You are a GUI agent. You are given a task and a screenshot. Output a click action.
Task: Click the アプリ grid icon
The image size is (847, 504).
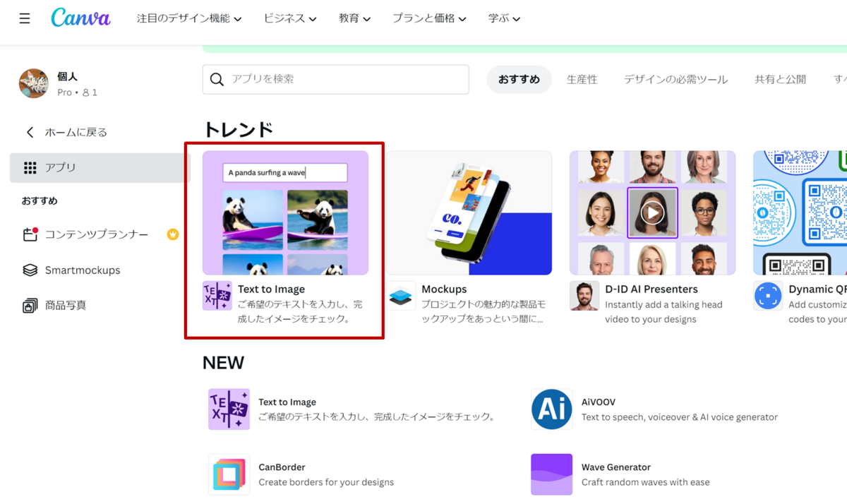tap(30, 167)
